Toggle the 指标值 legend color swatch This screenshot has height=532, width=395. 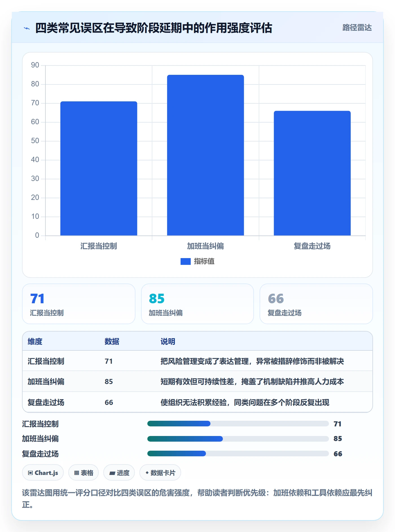[x=185, y=261]
